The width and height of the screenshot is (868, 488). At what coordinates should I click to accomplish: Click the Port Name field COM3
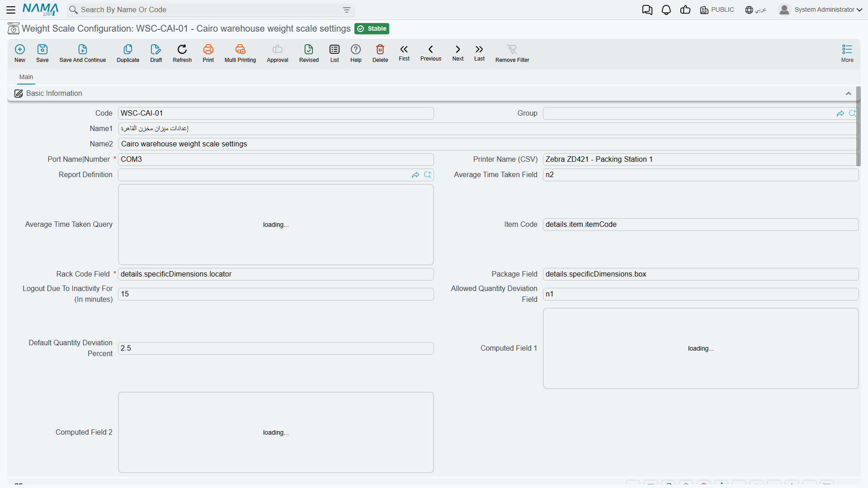[276, 160]
